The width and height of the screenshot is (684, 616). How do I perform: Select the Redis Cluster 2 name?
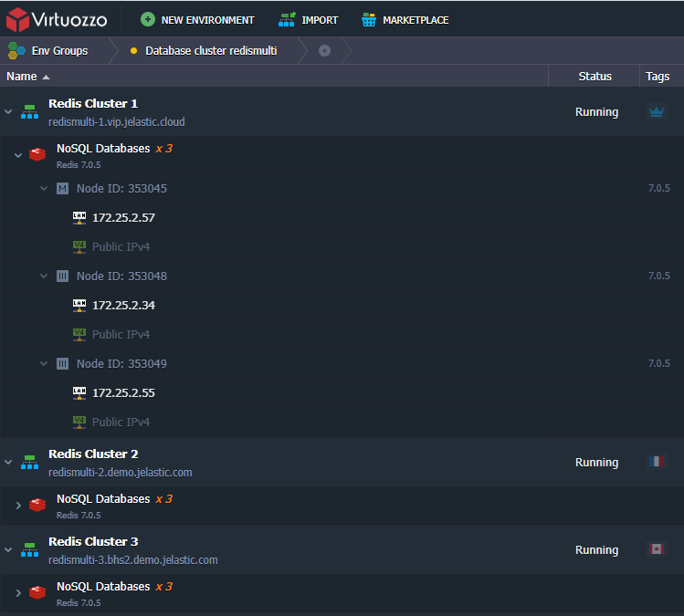(x=93, y=454)
